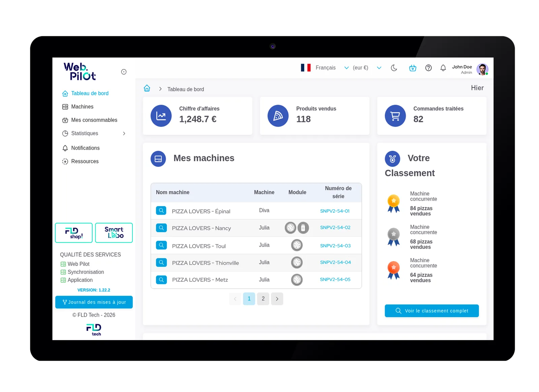Open the help question mark icon
This screenshot has width=539, height=392.
tap(428, 68)
